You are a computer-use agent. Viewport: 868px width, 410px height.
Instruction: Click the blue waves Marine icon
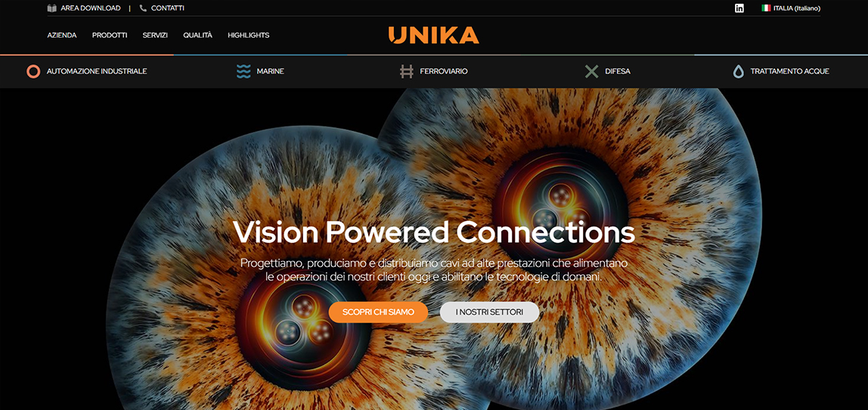click(x=243, y=71)
